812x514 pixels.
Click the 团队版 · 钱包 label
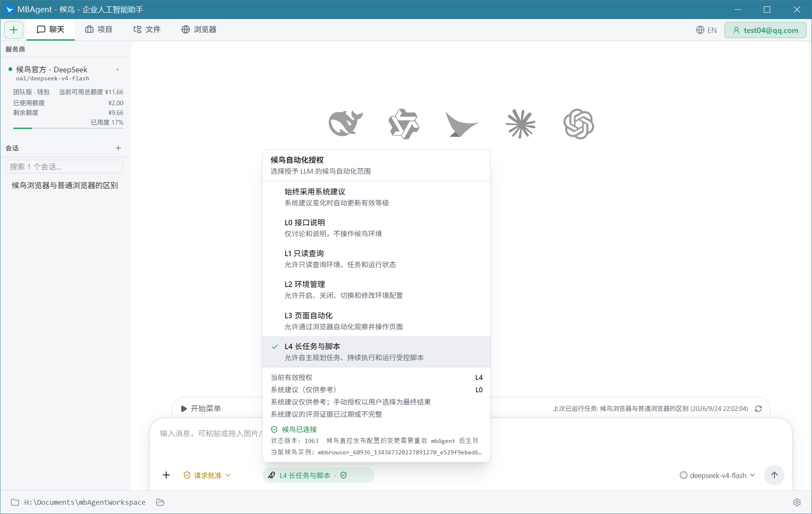point(31,92)
